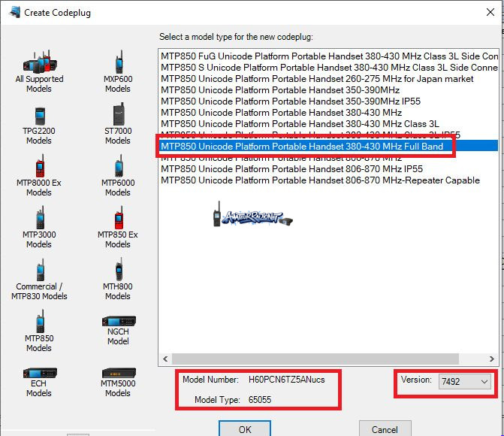Click the model list horizontal scrollbar thumb
504x436 pixels.
(x=315, y=359)
